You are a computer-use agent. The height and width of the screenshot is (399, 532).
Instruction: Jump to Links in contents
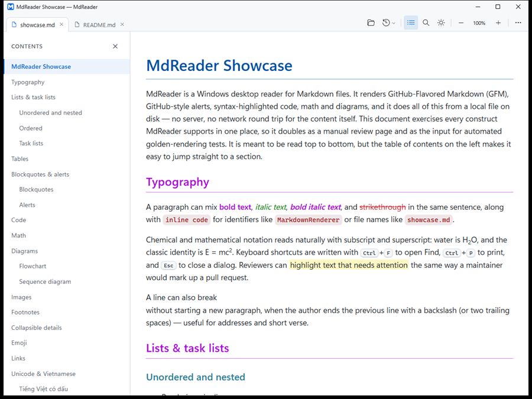coord(66,358)
